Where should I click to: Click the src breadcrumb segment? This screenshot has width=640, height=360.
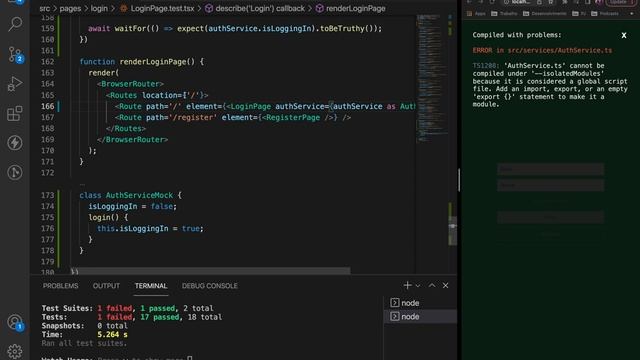(x=44, y=9)
